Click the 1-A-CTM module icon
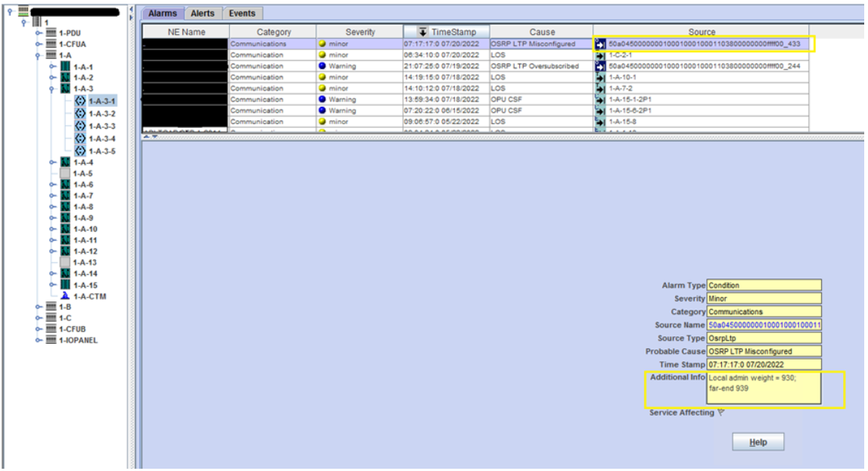Image resolution: width=868 pixels, height=471 pixels. click(65, 296)
